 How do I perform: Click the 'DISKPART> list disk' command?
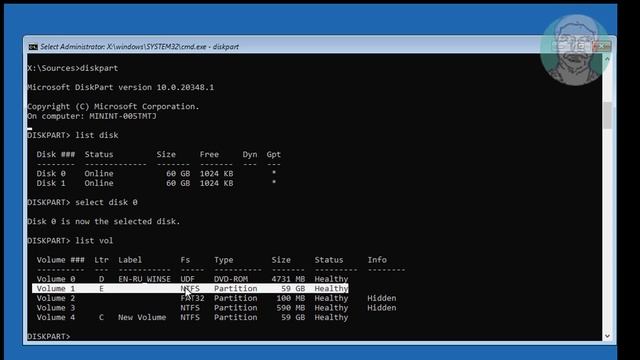coord(73,135)
